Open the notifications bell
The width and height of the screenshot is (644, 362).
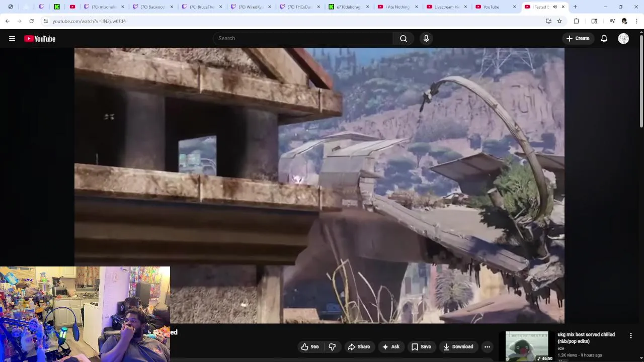(604, 39)
